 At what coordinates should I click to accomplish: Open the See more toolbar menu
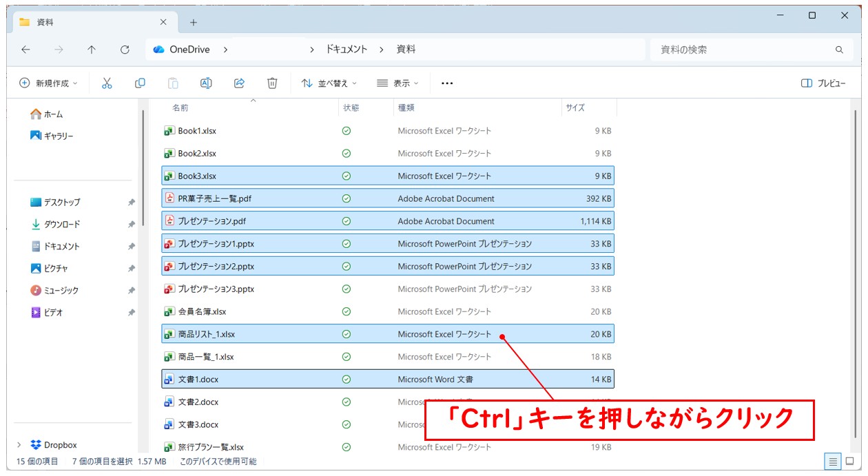coord(446,83)
